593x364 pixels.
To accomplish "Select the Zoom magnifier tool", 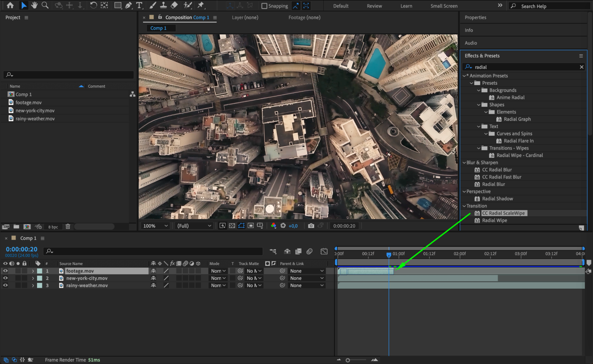I will tap(45, 5).
